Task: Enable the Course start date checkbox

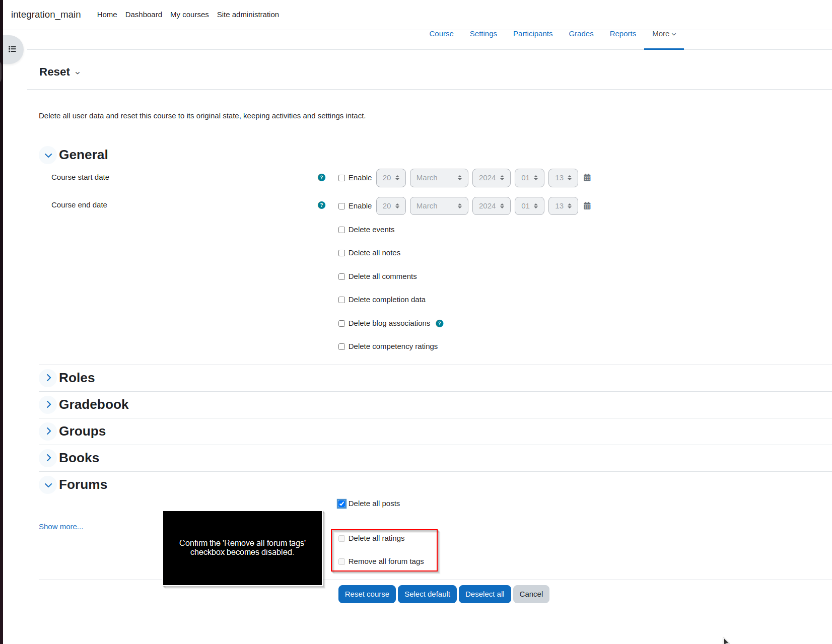Action: tap(342, 178)
